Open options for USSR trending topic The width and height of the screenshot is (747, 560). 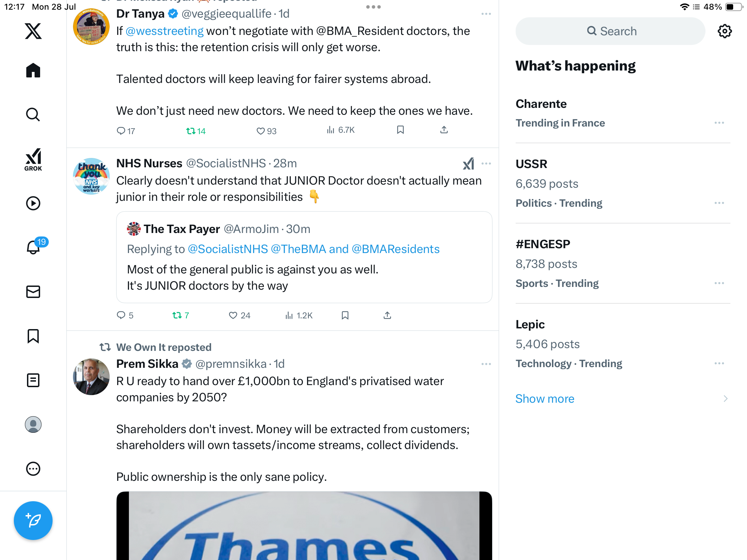point(719,203)
